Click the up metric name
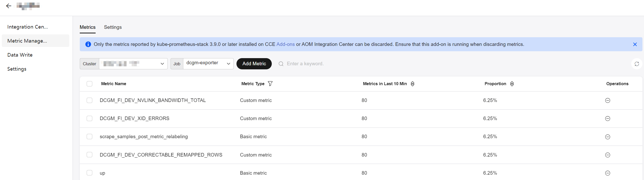Viewport: 644px width, 180px height. (102, 173)
